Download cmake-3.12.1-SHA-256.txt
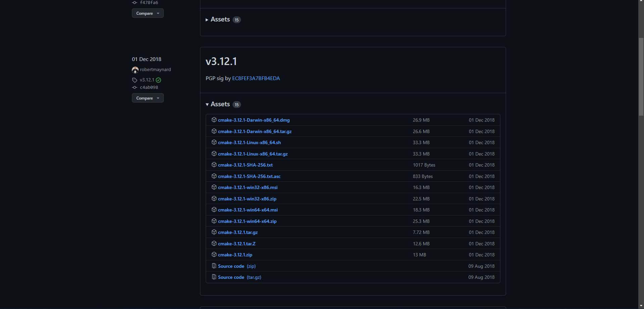 [x=245, y=165]
